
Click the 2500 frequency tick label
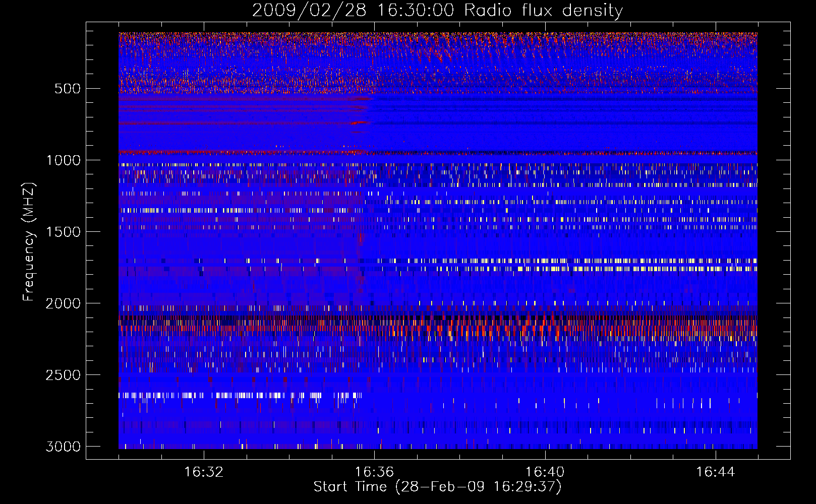[63, 375]
